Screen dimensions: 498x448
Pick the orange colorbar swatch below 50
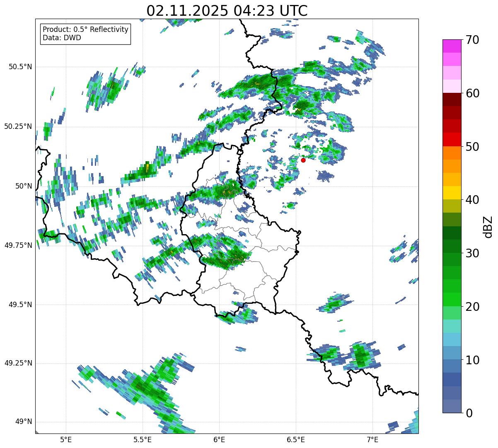[452, 153]
